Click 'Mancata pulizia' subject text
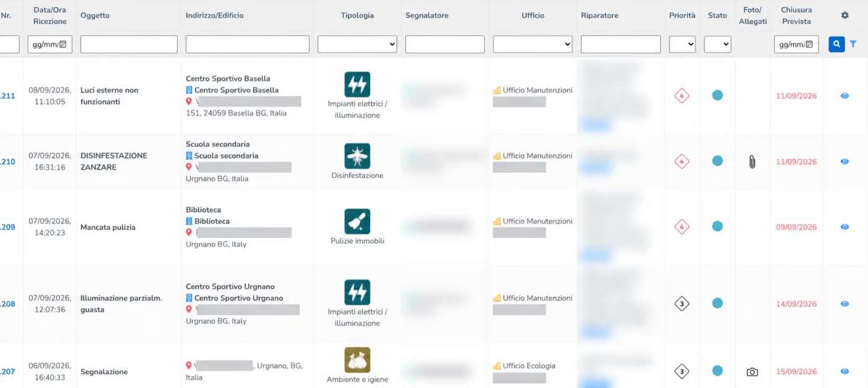This screenshot has height=388, width=868. coord(108,227)
